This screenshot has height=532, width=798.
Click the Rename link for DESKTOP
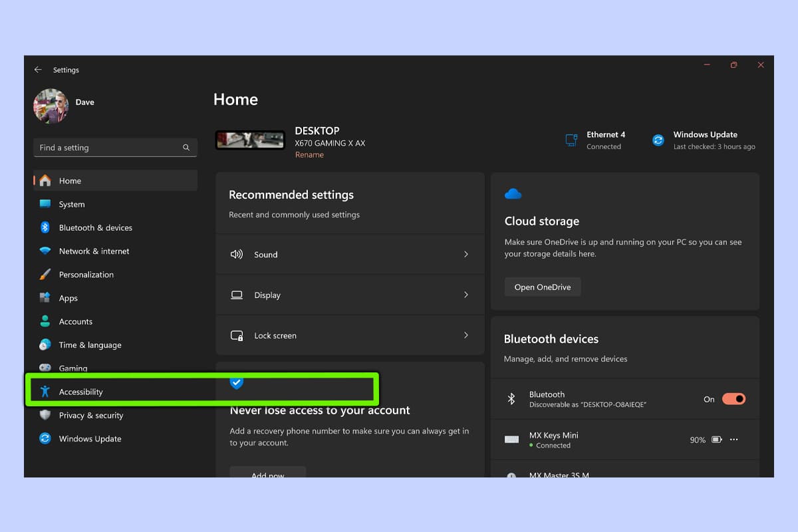click(309, 154)
